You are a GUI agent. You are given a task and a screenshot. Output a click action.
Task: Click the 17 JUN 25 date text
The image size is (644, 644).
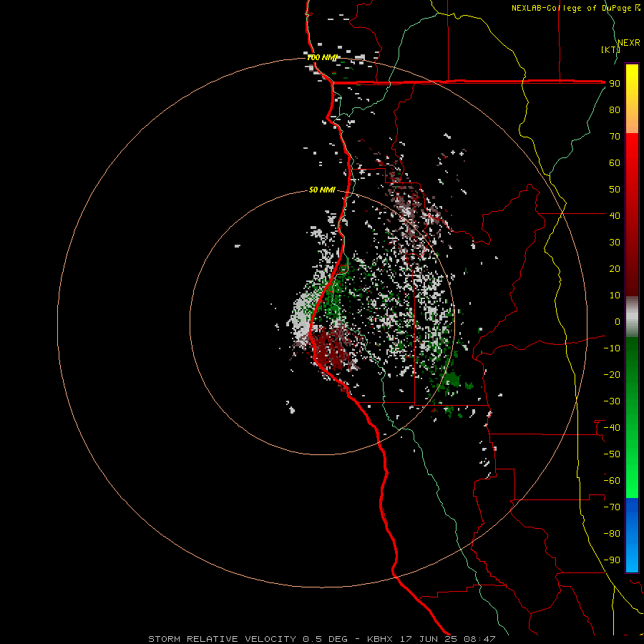429,639
